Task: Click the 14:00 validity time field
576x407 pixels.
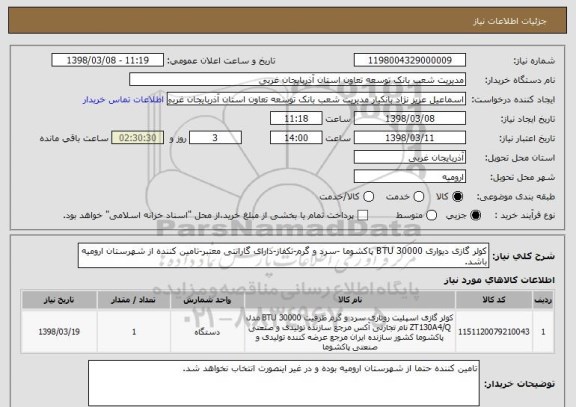Action: 296,138
